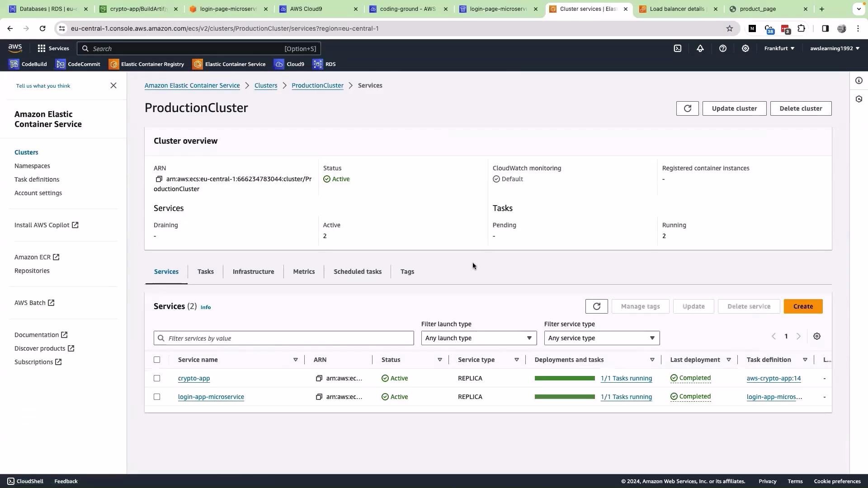
Task: Copy ARN of crypto-app service
Action: pyautogui.click(x=319, y=379)
